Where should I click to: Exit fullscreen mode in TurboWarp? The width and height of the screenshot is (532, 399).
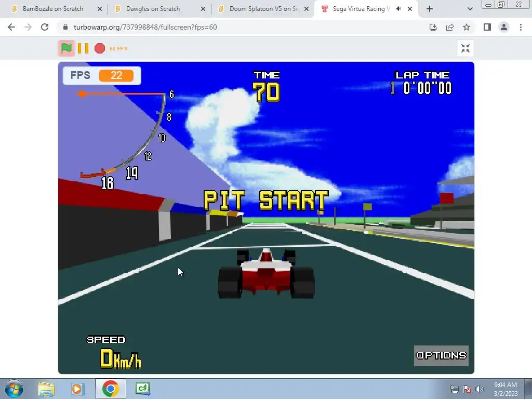(465, 48)
